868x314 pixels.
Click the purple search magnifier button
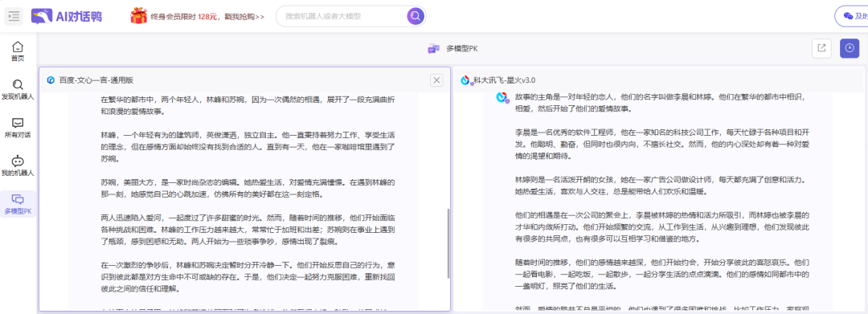coord(416,16)
